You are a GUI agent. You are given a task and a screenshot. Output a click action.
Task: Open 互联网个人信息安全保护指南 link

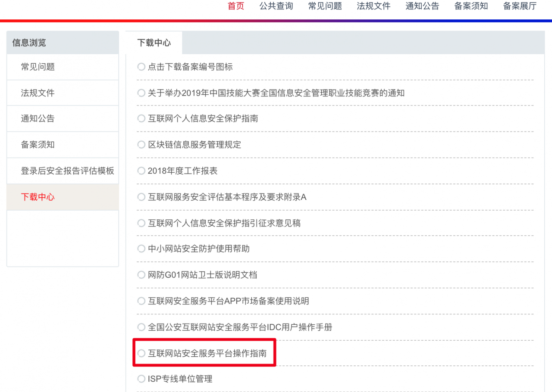[x=203, y=118]
